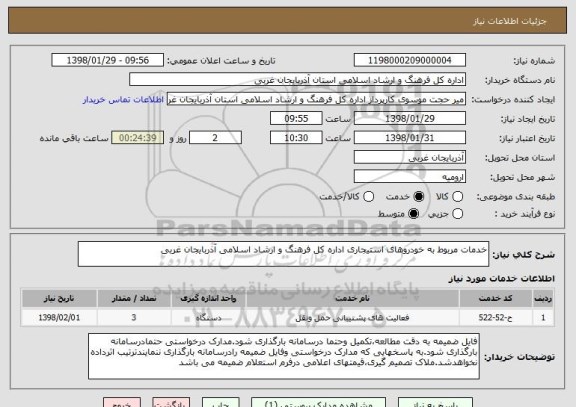Click the ایجاد کننده درخواست field

point(316,99)
